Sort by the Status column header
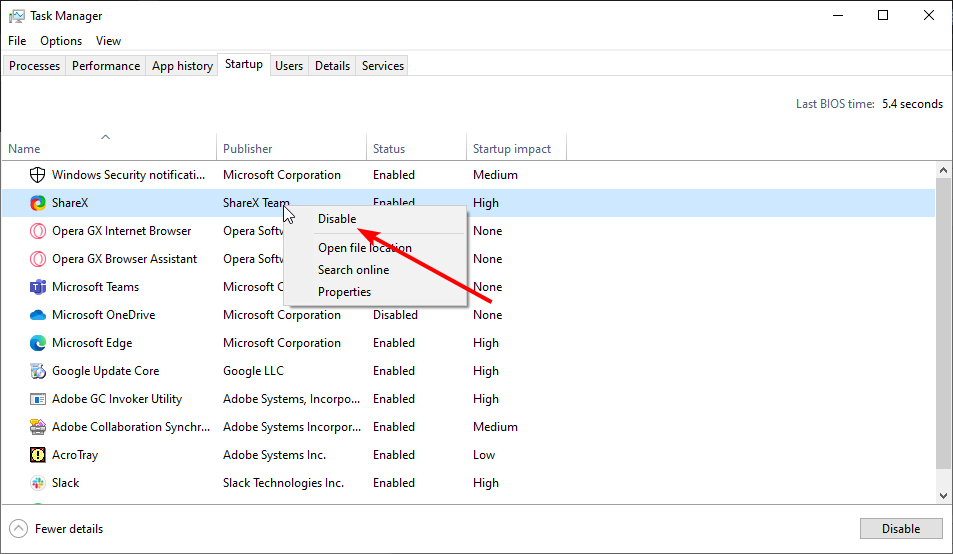Viewport: 953px width, 554px height. tap(389, 149)
